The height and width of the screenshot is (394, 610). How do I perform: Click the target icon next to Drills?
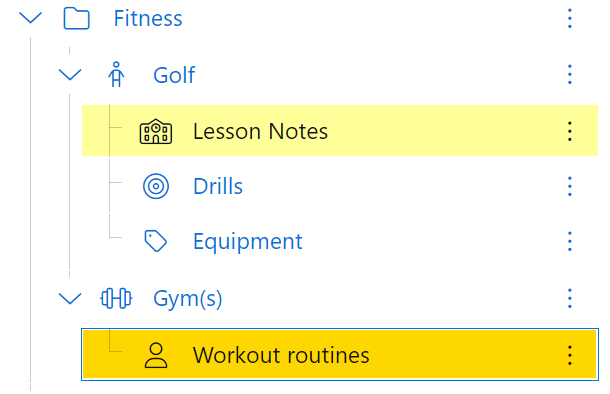tap(156, 186)
